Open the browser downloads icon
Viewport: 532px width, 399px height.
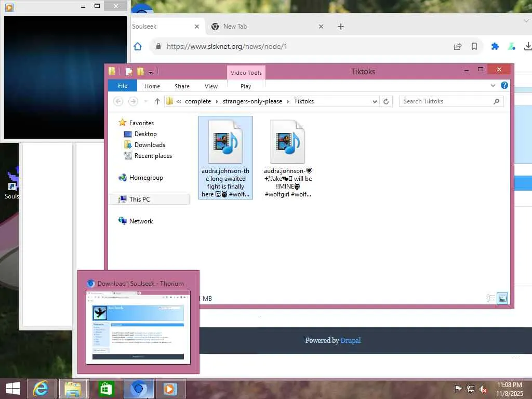coord(528,46)
